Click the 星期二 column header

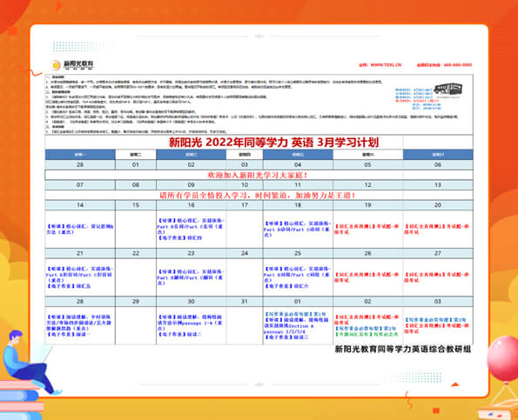pyautogui.click(x=136, y=155)
